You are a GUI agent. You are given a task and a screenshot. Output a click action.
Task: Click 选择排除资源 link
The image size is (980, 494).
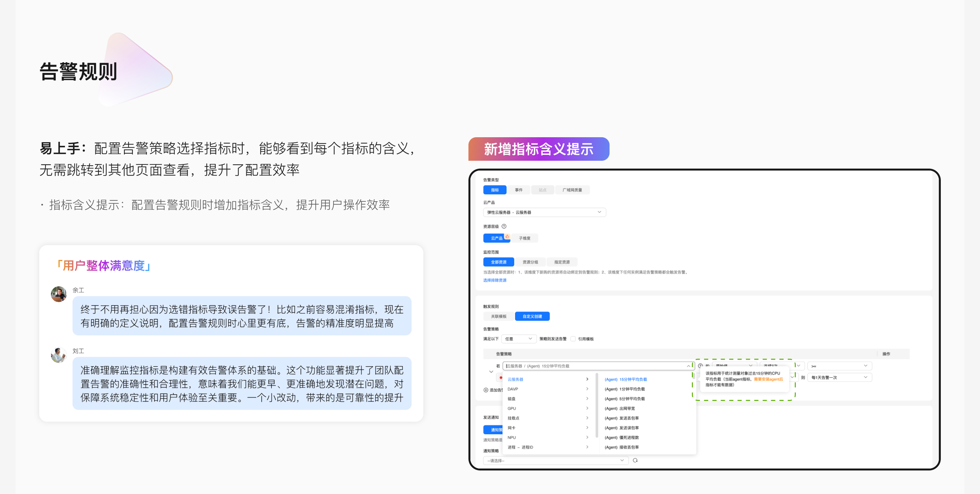[495, 280]
